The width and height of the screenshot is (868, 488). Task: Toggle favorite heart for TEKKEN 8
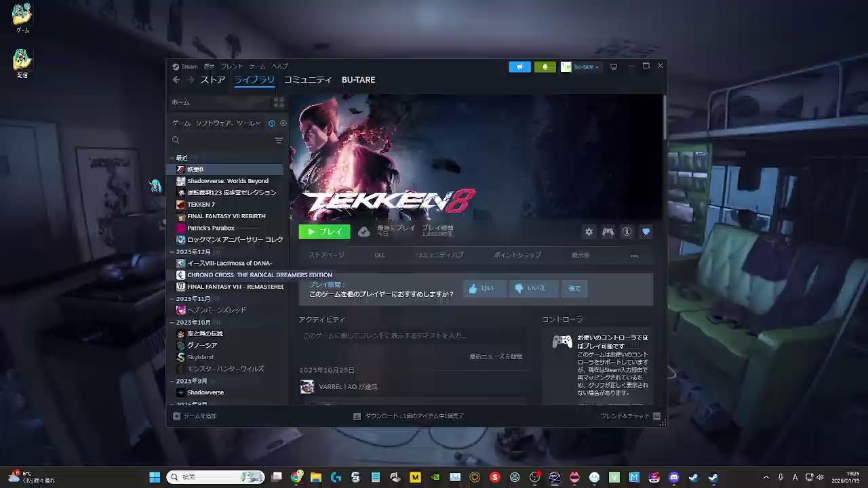click(646, 232)
